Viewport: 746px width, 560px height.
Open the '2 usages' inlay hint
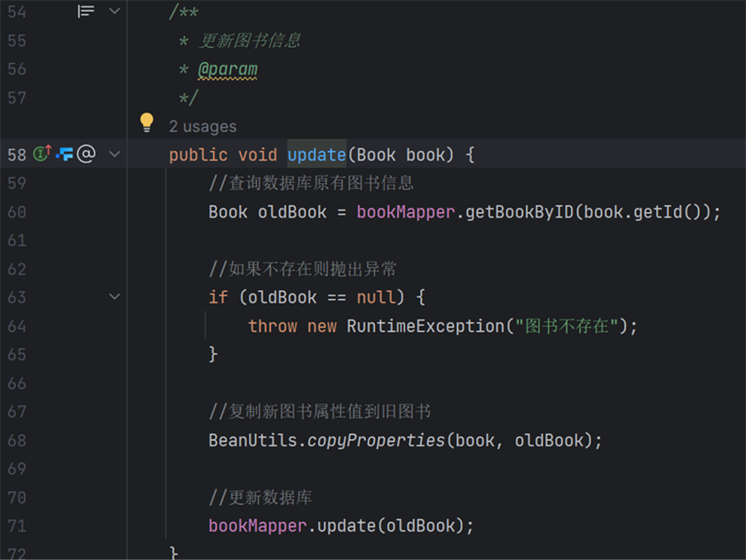coord(202,126)
